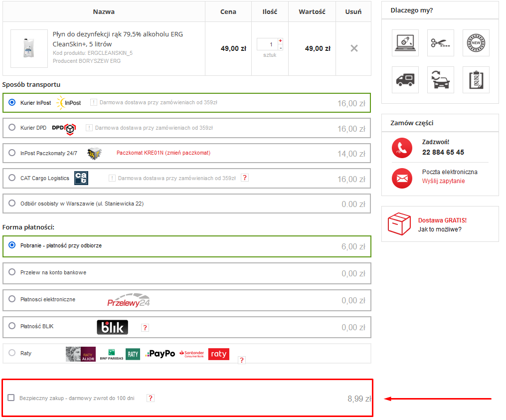Screen dimensions: 506x420
Task: Click the scissors coupon icon
Action: click(440, 43)
